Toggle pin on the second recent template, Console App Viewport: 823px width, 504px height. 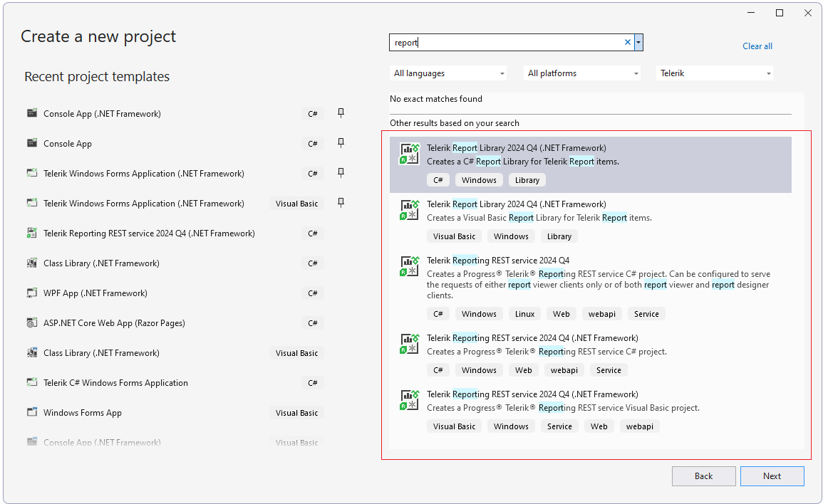click(341, 143)
